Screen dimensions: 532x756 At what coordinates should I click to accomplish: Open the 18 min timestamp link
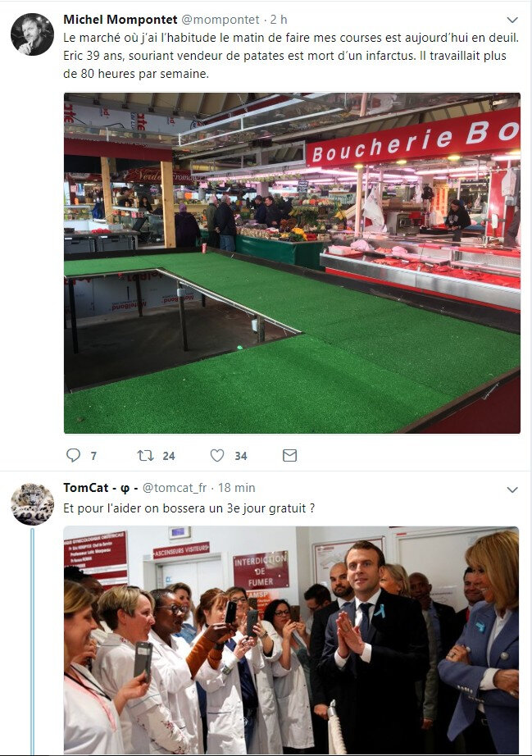(237, 488)
